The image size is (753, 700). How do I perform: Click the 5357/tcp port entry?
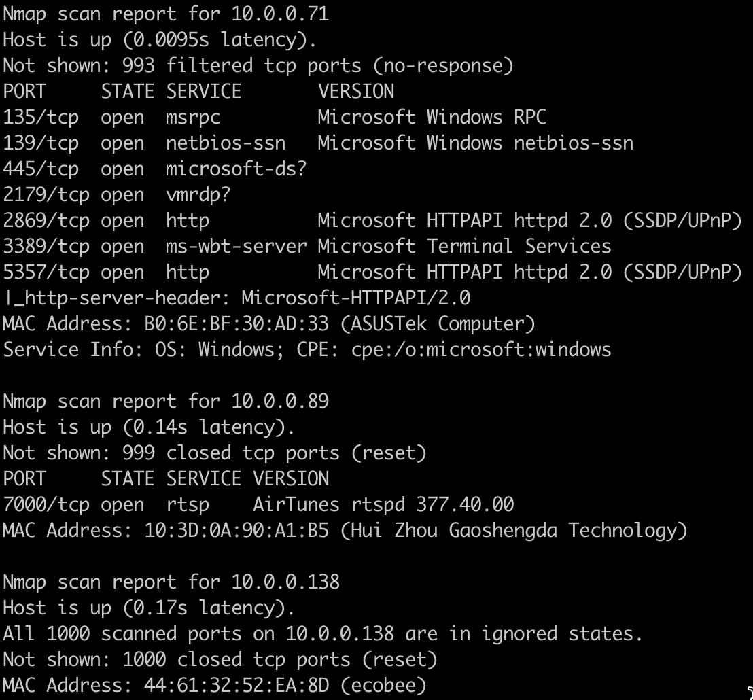pos(46,273)
